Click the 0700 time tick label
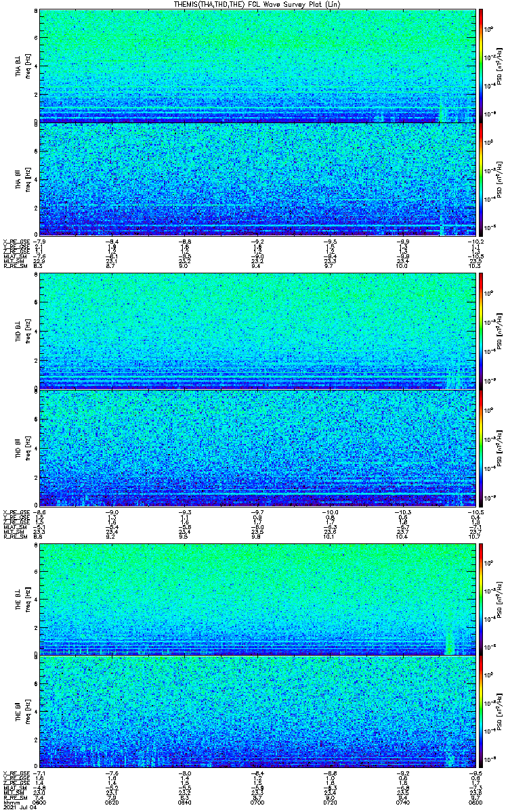The width and height of the screenshot is (508, 812). click(x=257, y=803)
